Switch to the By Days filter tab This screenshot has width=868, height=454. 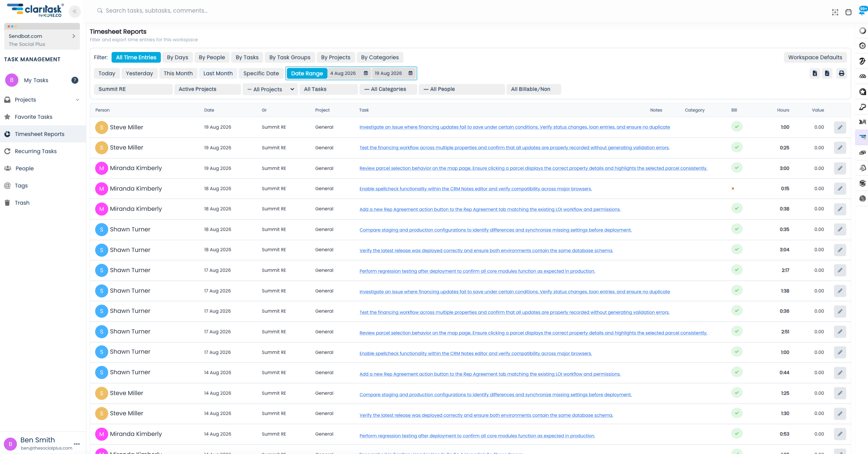[178, 57]
